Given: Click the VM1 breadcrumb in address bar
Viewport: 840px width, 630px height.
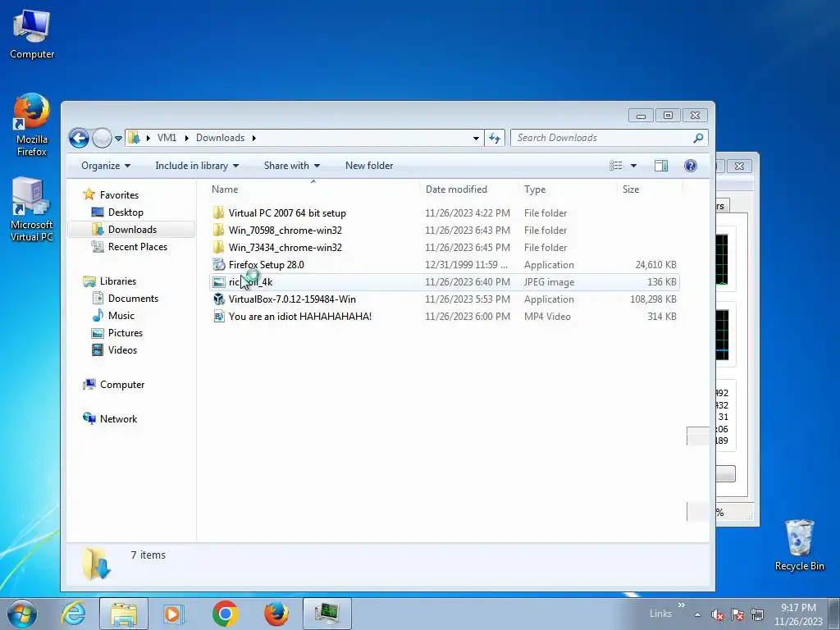Looking at the screenshot, I should point(167,138).
